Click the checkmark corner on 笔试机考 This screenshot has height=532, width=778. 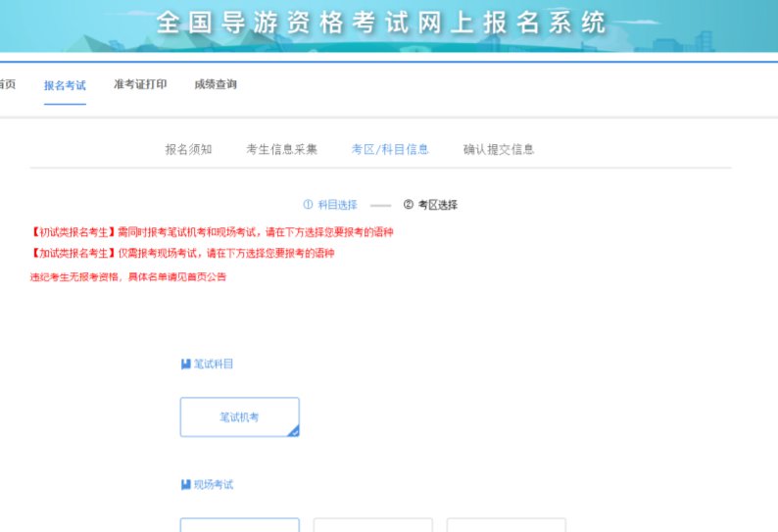(294, 431)
